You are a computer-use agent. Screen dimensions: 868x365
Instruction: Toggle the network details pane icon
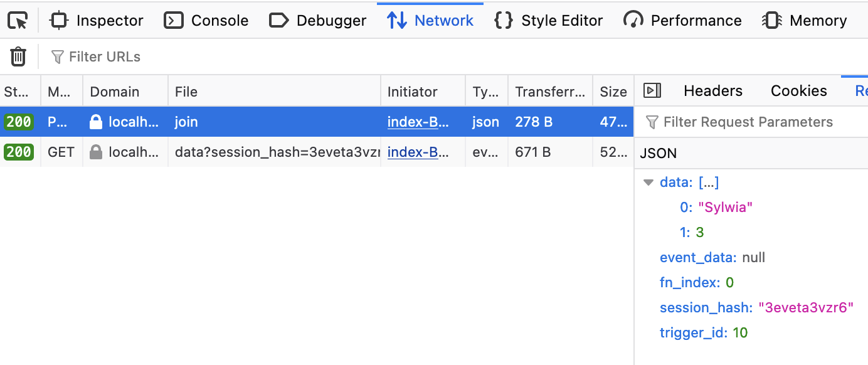[x=652, y=91]
